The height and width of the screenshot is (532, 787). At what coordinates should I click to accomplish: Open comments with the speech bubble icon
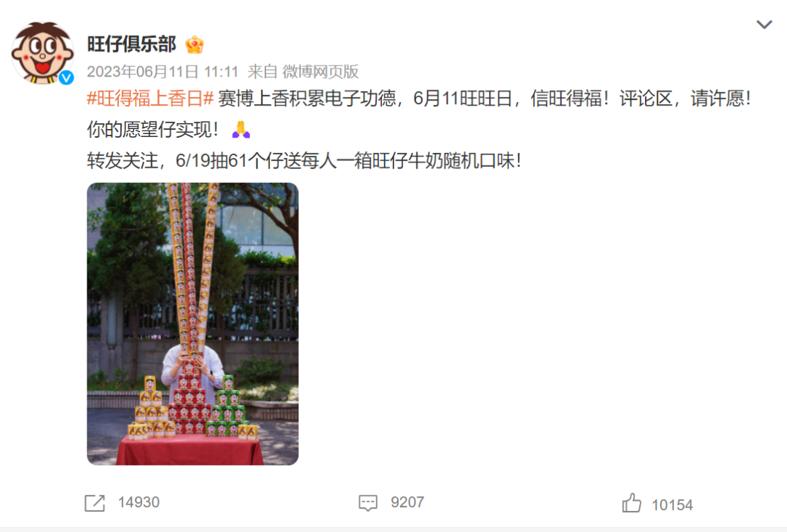[368, 503]
